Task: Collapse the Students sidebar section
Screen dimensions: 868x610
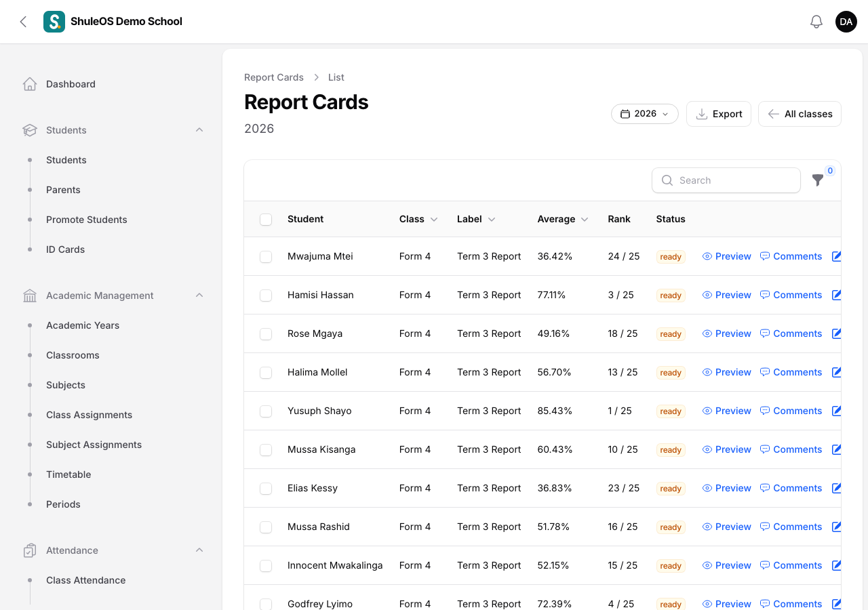Action: (199, 130)
